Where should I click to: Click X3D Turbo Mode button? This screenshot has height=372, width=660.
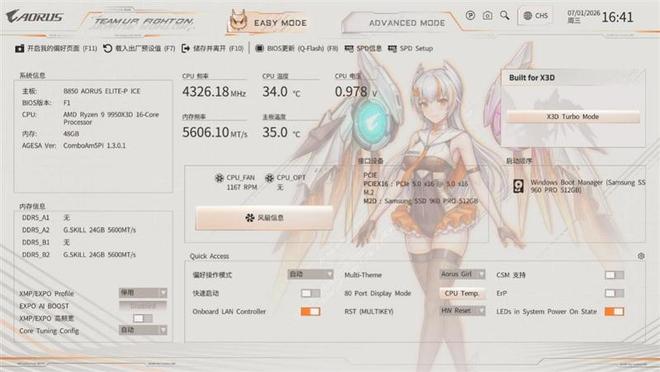pyautogui.click(x=573, y=117)
